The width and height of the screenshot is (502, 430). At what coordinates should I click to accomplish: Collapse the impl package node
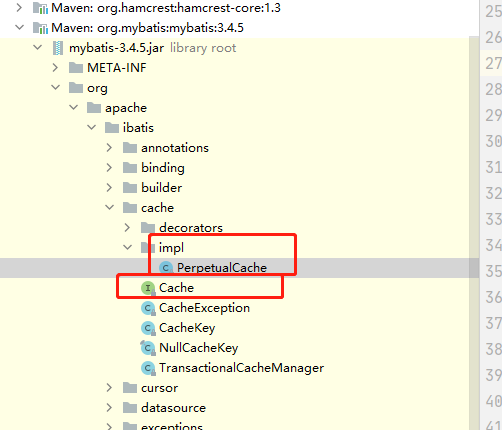128,247
